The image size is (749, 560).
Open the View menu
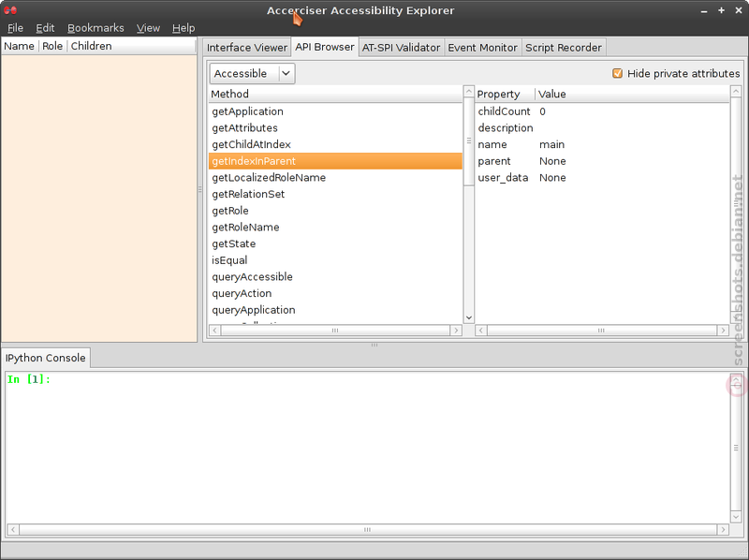coord(148,28)
